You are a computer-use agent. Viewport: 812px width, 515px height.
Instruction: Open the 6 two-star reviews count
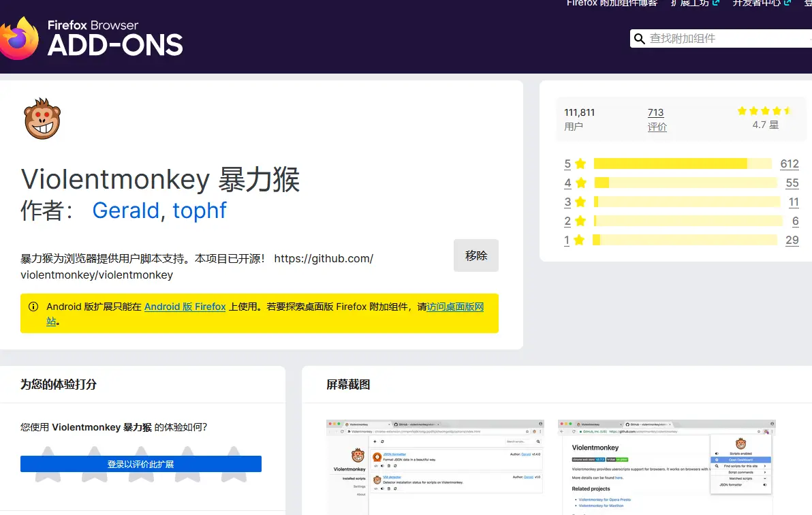coord(796,221)
